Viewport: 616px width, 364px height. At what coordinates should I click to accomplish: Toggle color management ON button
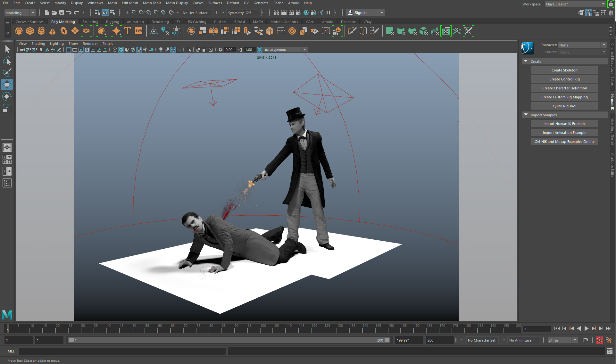260,50
